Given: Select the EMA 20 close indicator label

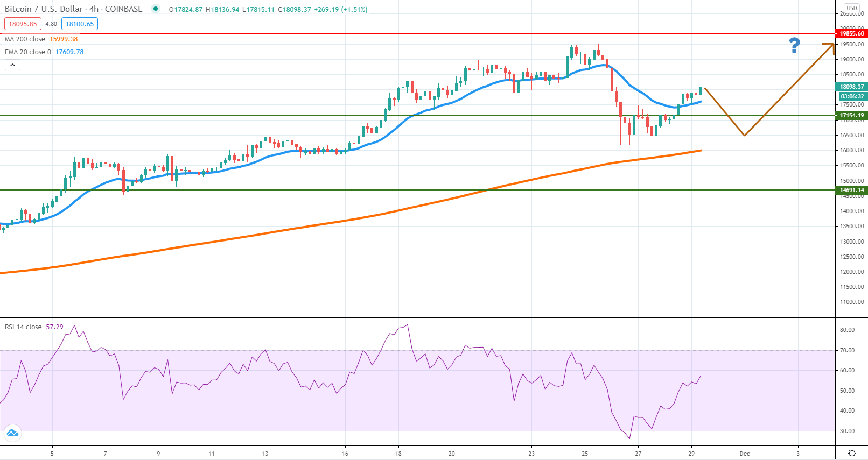Looking at the screenshot, I should (x=28, y=52).
